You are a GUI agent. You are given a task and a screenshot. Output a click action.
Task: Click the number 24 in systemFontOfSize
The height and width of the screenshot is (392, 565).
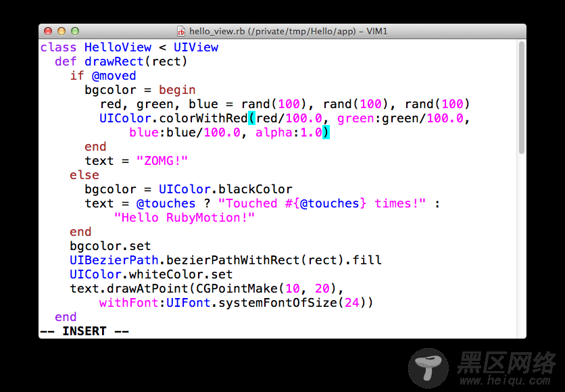click(351, 303)
